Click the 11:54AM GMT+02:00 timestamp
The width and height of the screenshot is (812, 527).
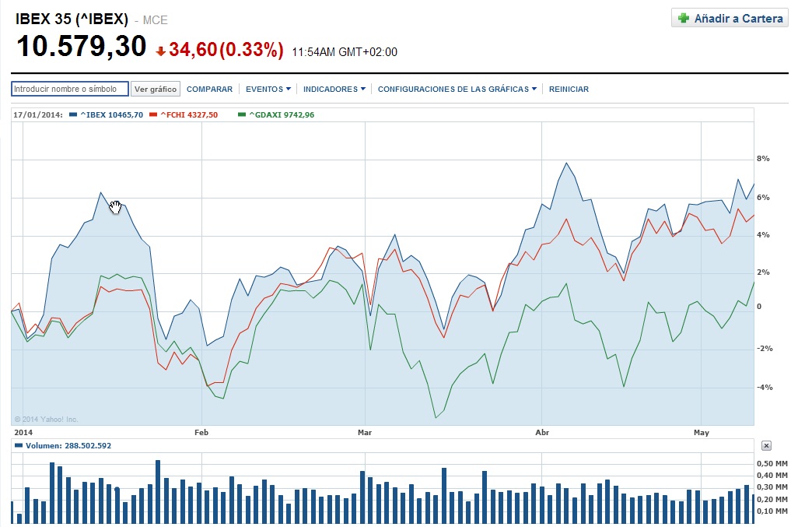tap(345, 52)
